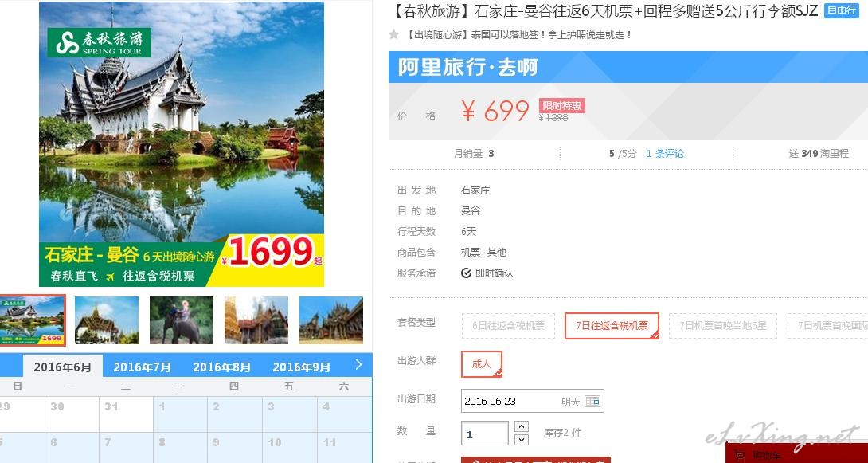Click the star icon beside the subtitle
Image resolution: width=868 pixels, height=463 pixels.
coord(393,34)
